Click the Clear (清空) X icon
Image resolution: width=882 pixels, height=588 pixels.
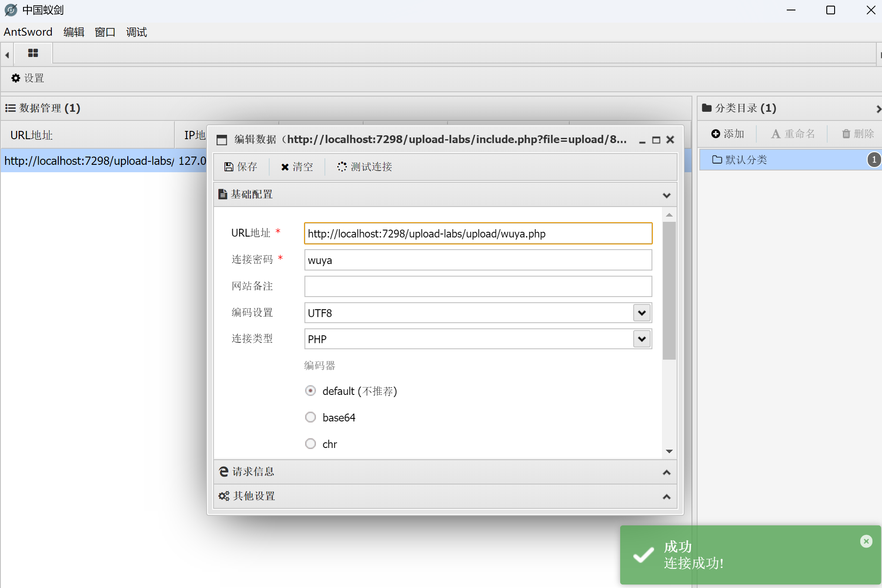point(285,167)
